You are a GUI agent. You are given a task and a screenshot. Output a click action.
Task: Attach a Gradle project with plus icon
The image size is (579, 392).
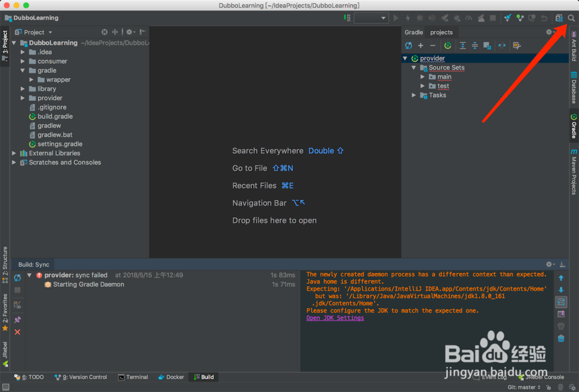pyautogui.click(x=420, y=45)
